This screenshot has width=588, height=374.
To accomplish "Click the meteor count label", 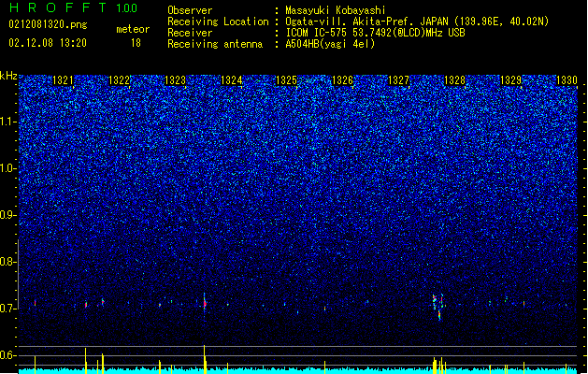I will click(x=133, y=29).
